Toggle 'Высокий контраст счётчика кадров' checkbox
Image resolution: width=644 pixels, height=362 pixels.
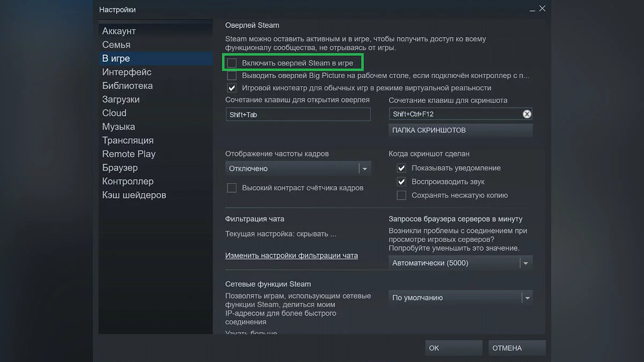point(232,188)
